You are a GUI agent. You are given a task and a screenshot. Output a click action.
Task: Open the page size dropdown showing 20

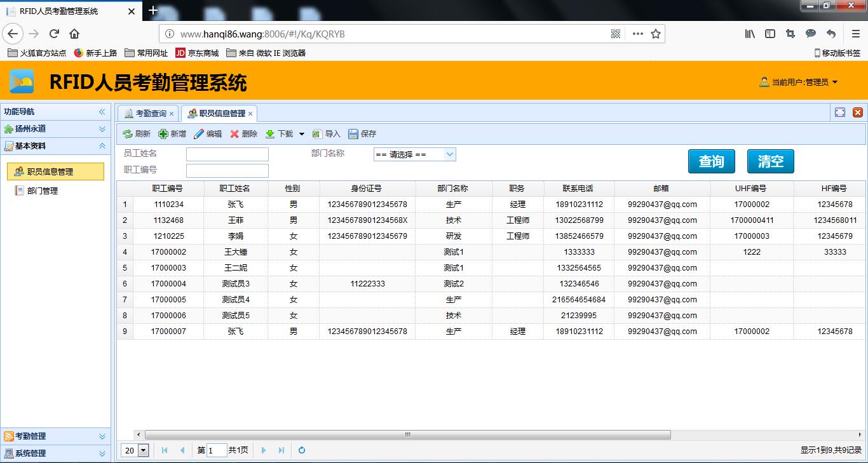point(143,450)
